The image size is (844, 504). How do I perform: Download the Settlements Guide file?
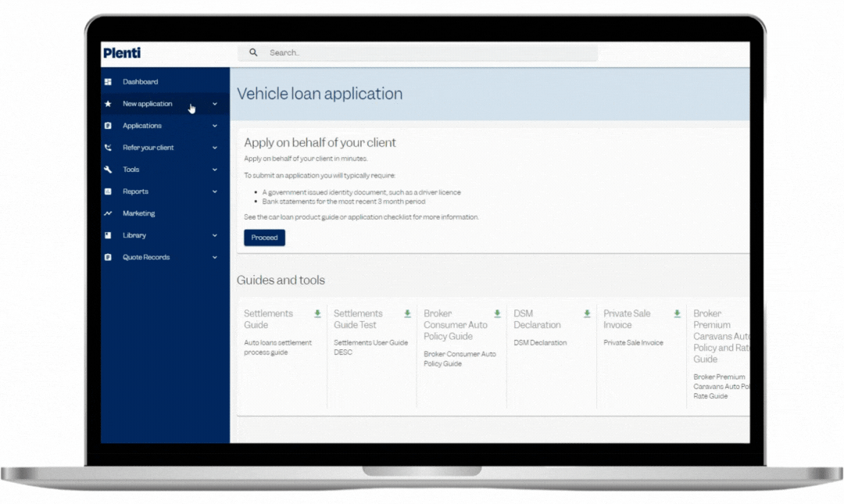pos(317,313)
